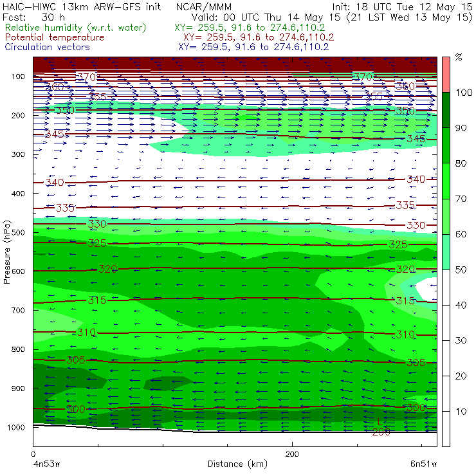Select 'Init: 18 UTC Tue 12 May 15' text

[402, 7]
